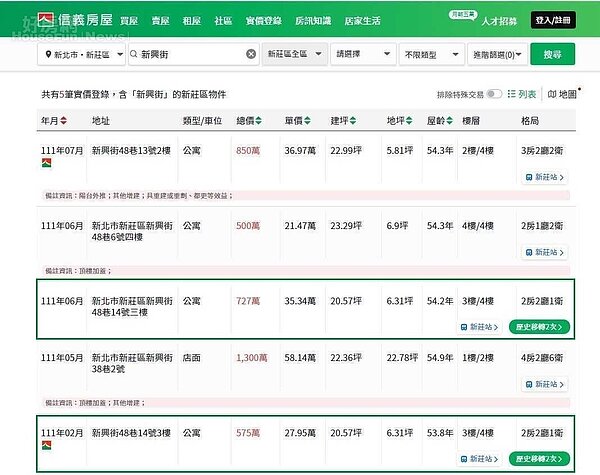Click 新莊站 tag in 575萬 row
The image size is (600, 475).
point(479,459)
